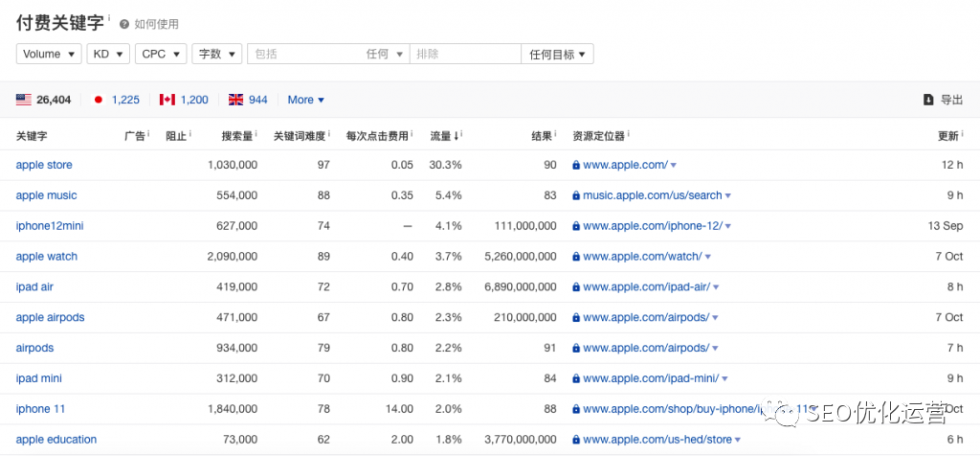Viewport: 980px width, 456px height.
Task: Click the 排除 exclude keyword input
Action: tap(465, 54)
